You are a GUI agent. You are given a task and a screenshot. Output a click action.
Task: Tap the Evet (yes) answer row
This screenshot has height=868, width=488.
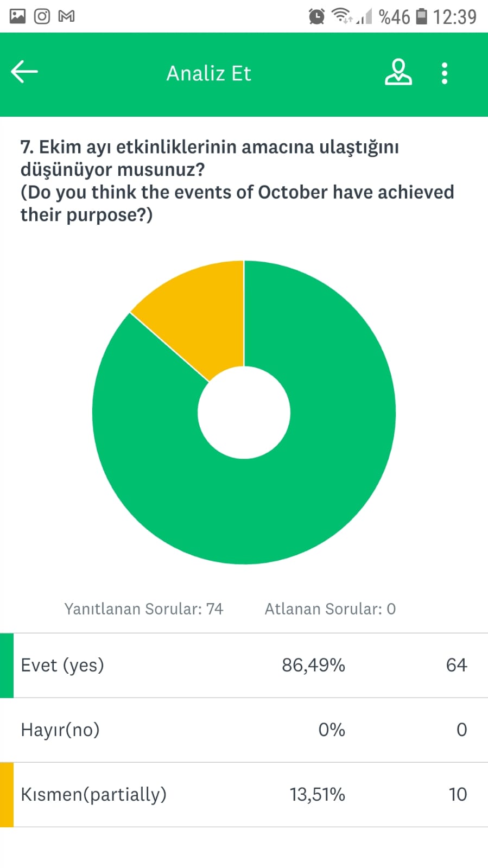[x=244, y=665]
